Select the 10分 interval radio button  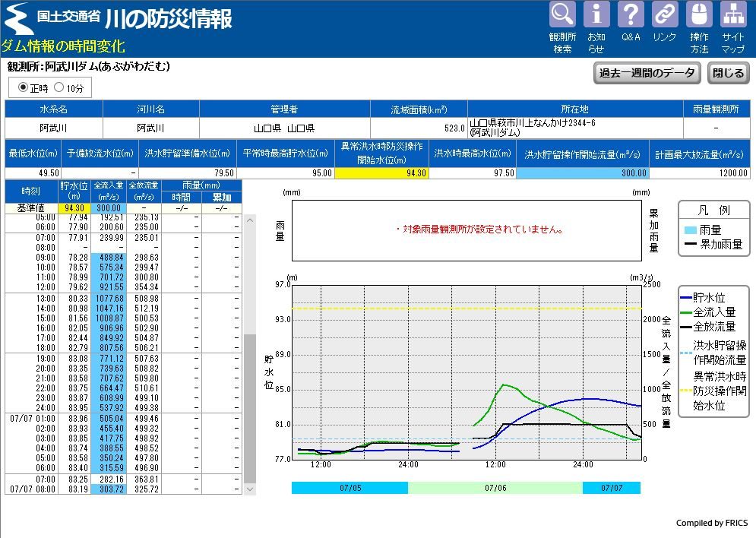(59, 87)
